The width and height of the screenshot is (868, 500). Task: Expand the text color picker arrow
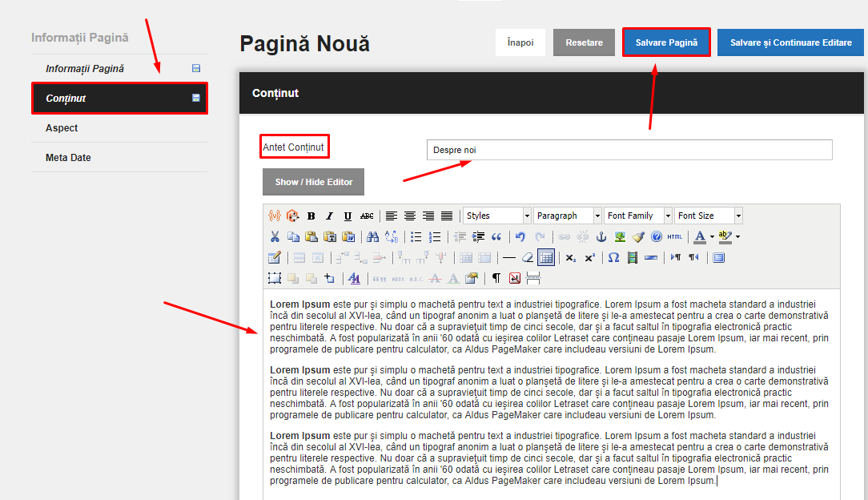[712, 237]
